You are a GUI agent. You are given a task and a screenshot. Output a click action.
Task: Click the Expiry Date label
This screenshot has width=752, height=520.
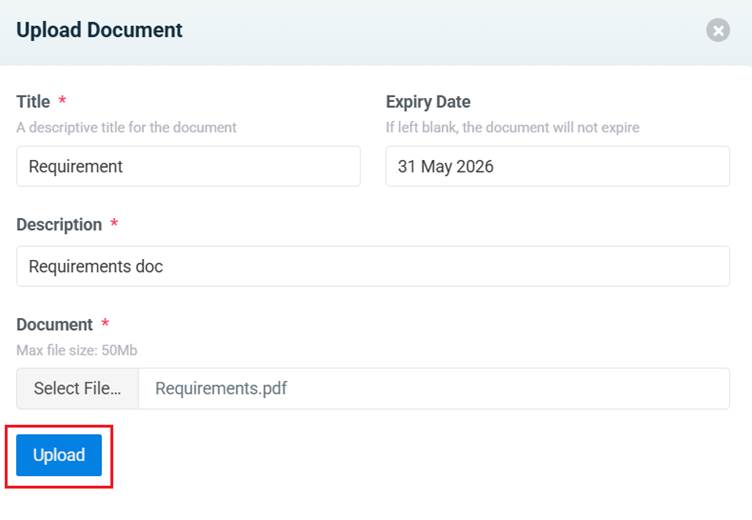[x=428, y=102]
